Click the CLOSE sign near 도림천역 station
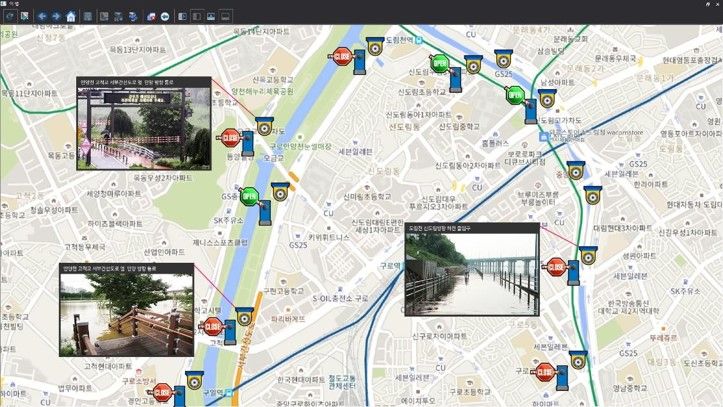 coord(342,57)
